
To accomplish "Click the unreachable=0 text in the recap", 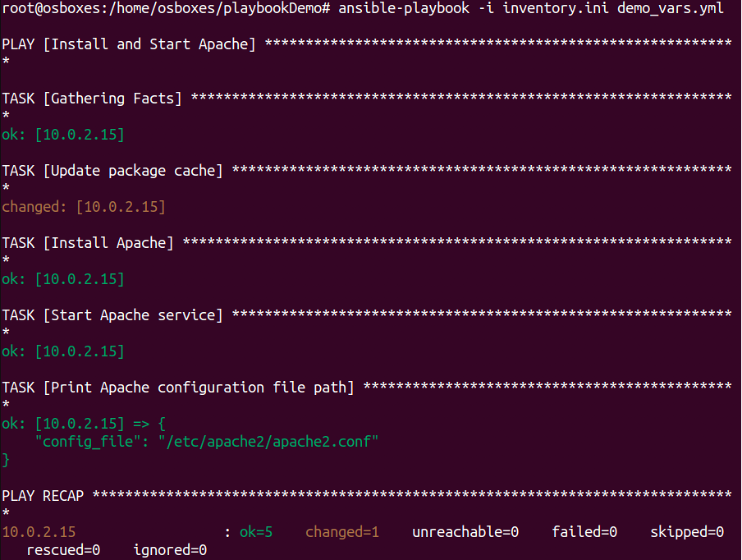I will click(x=465, y=531).
